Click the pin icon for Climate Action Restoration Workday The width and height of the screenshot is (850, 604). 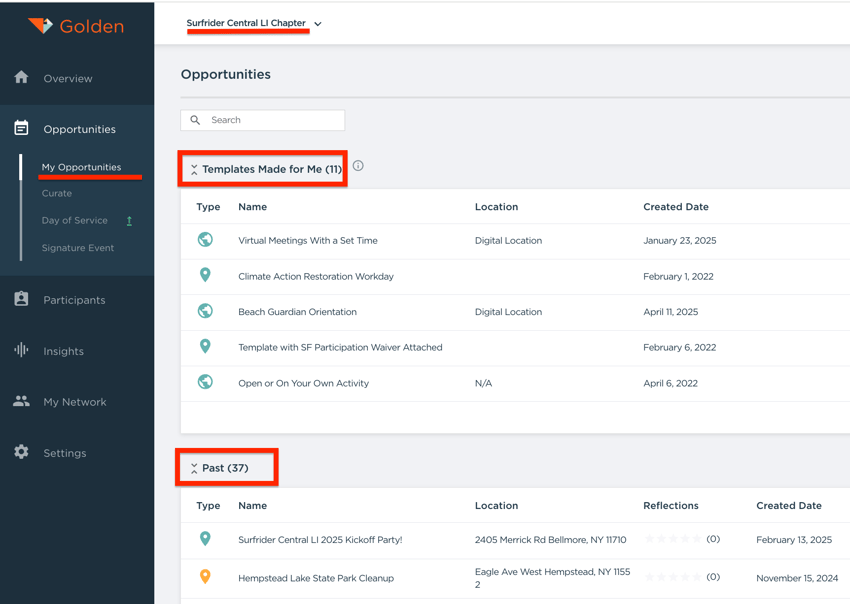point(205,275)
